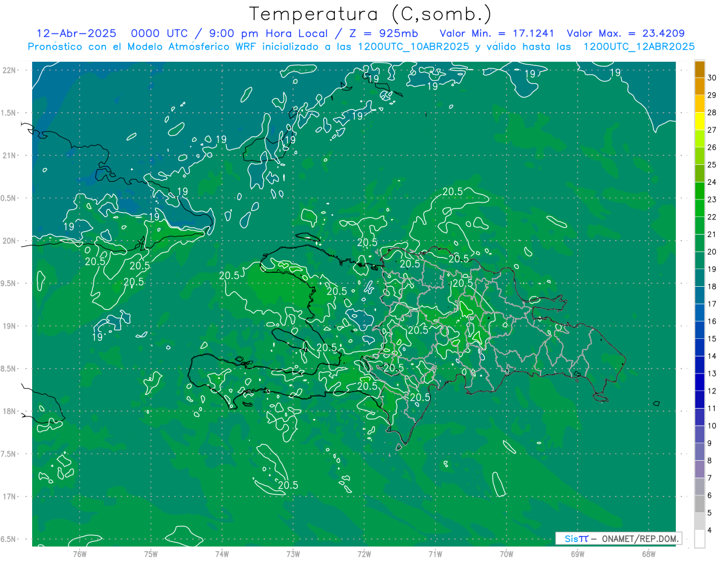Viewport: 728px width, 562px height.
Task: Click the '0000 UTC' time label
Action: point(160,33)
